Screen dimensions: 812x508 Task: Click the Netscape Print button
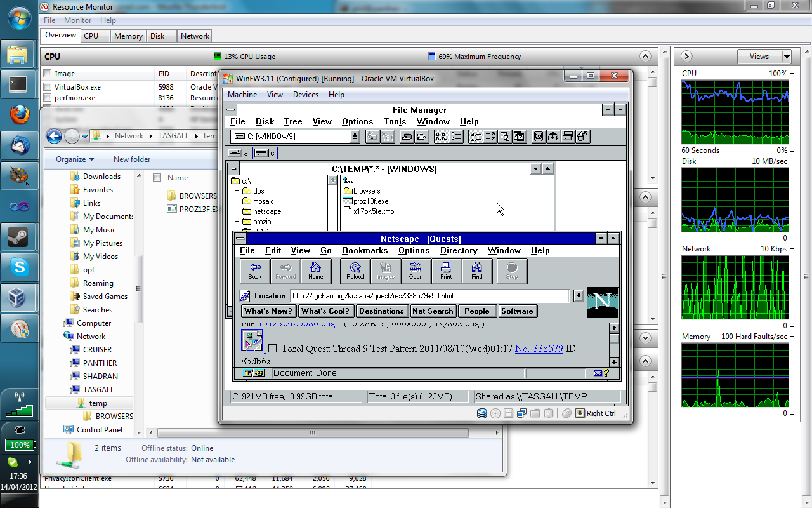click(446, 271)
